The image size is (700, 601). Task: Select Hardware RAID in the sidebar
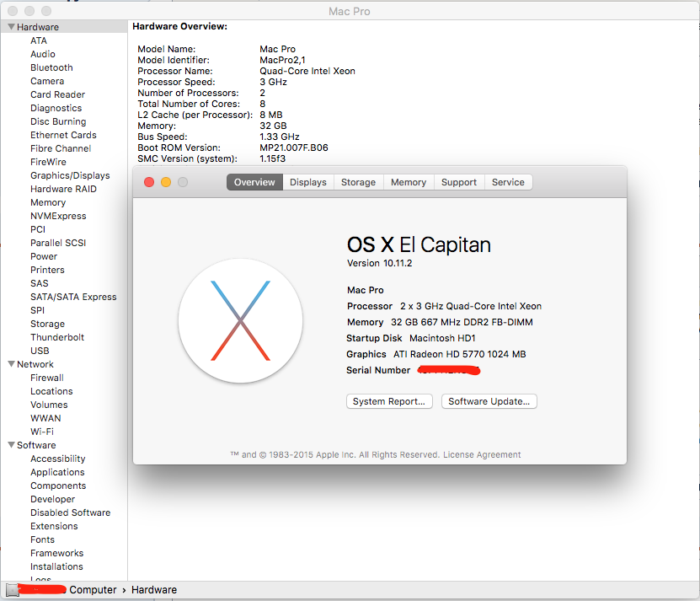63,189
